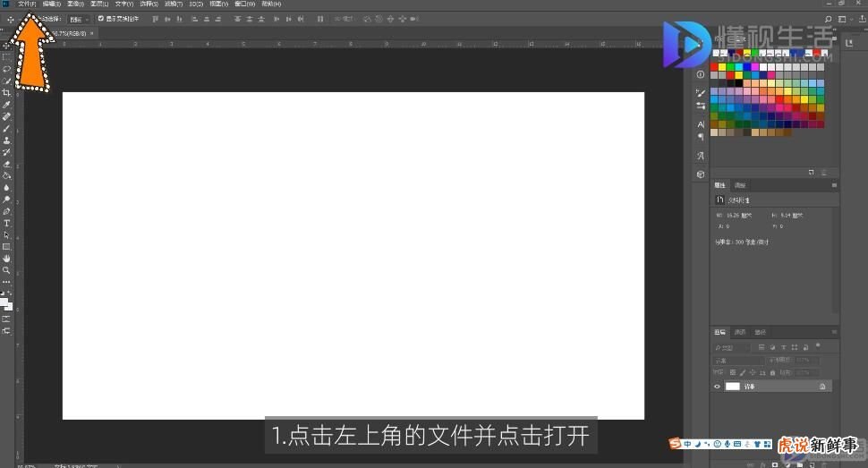
Task: Switch to the 路径 Paths tab
Action: (x=761, y=332)
